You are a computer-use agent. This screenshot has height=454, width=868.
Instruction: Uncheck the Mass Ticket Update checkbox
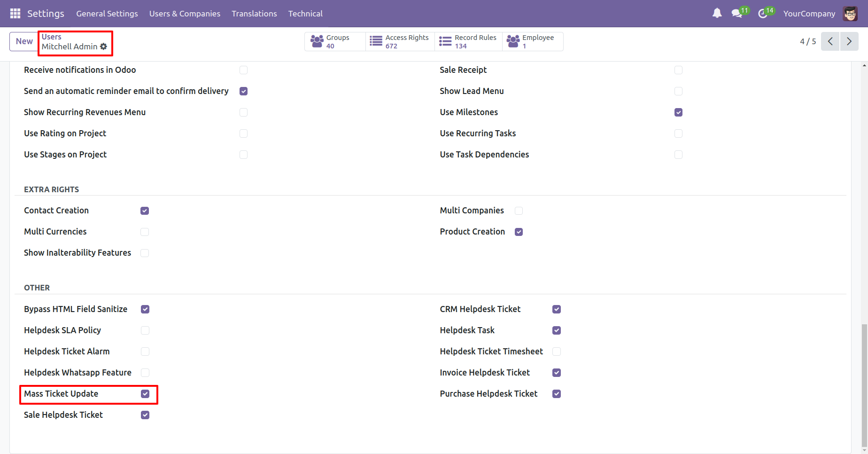(x=145, y=394)
